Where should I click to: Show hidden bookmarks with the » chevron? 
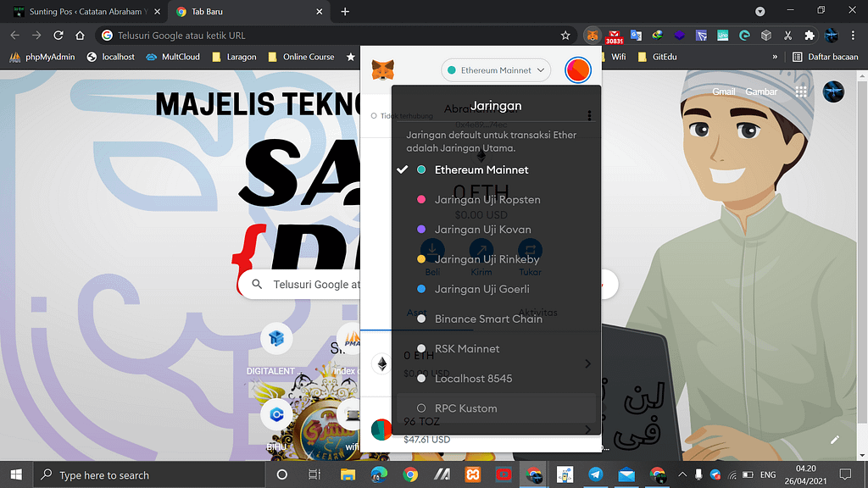(775, 57)
